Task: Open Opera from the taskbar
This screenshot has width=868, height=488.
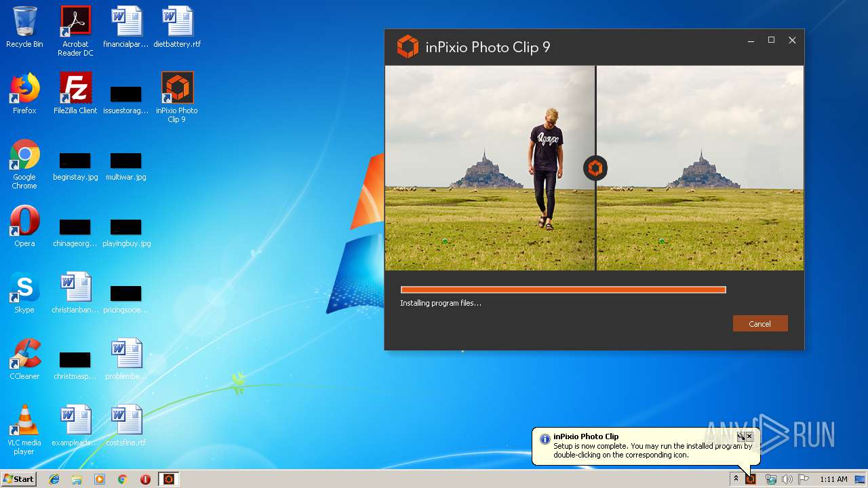Action: (x=145, y=479)
